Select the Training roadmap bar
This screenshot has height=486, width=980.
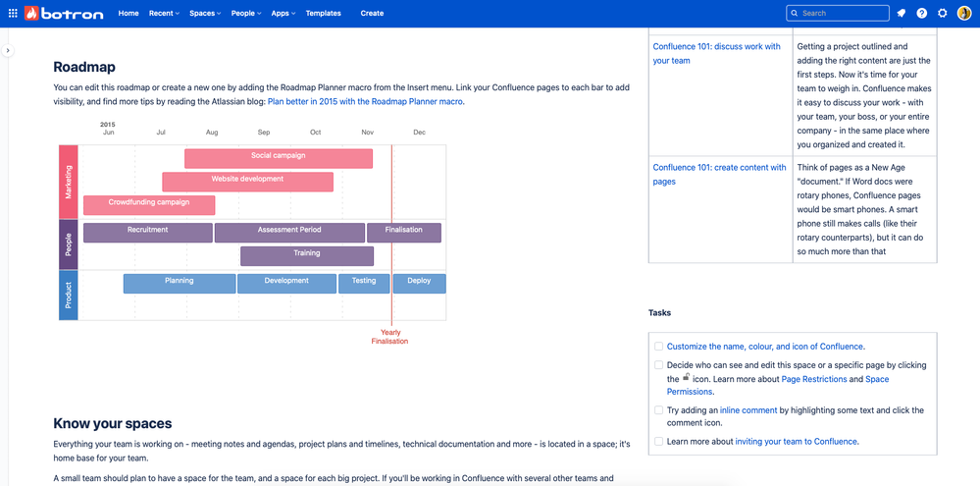click(x=307, y=256)
